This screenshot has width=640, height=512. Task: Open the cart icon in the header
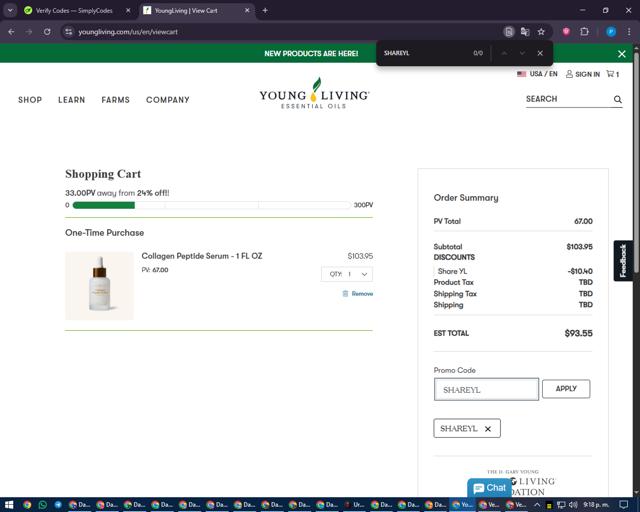612,74
